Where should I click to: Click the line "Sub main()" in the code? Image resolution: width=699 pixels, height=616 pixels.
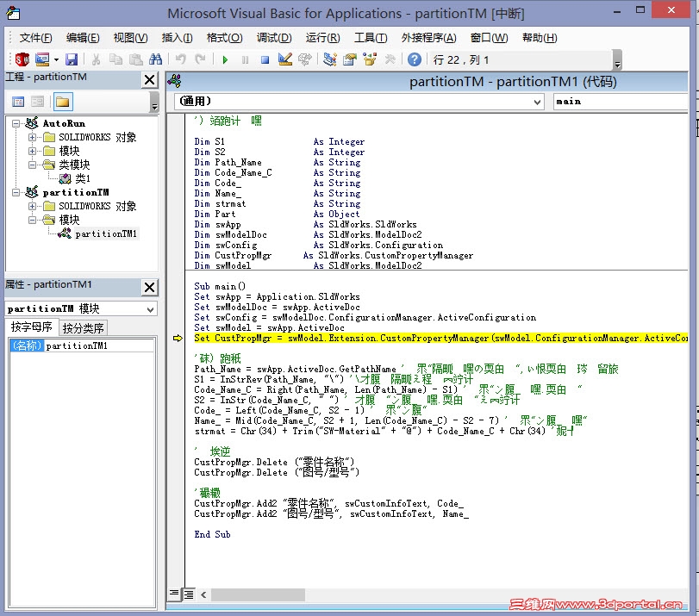click(x=220, y=286)
